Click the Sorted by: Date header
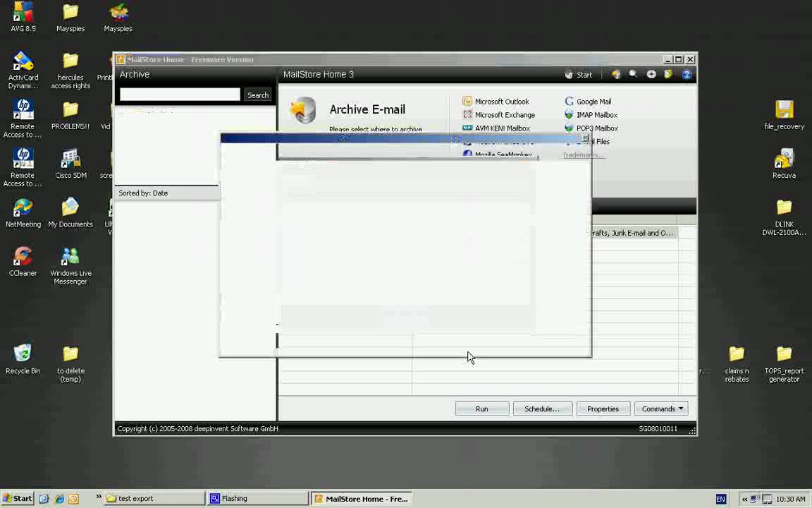 pyautogui.click(x=166, y=193)
